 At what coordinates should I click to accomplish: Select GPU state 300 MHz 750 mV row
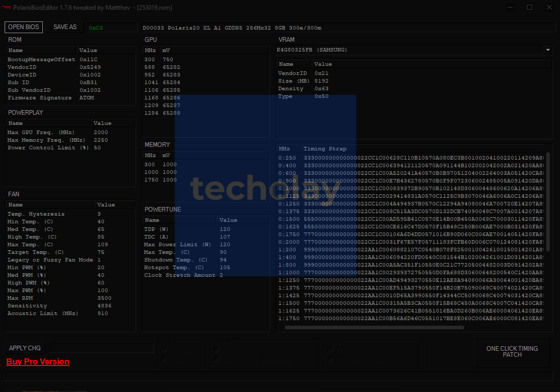[206, 60]
